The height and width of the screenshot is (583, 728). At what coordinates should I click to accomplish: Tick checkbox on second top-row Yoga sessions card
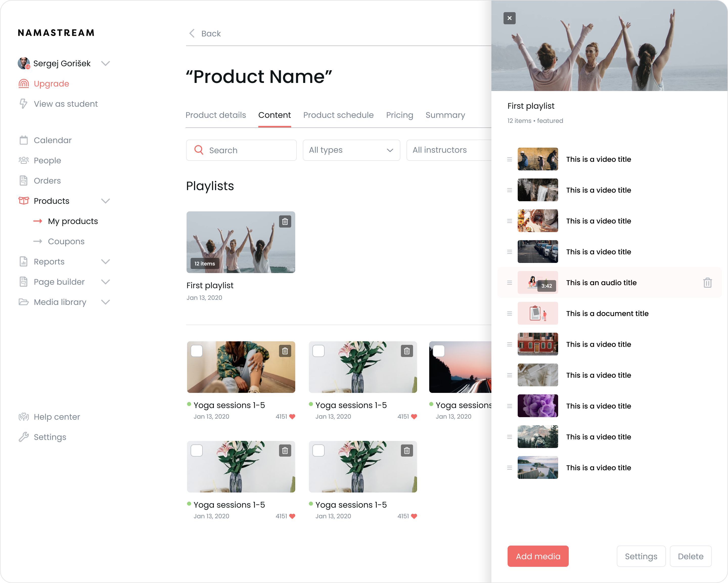[x=318, y=351]
